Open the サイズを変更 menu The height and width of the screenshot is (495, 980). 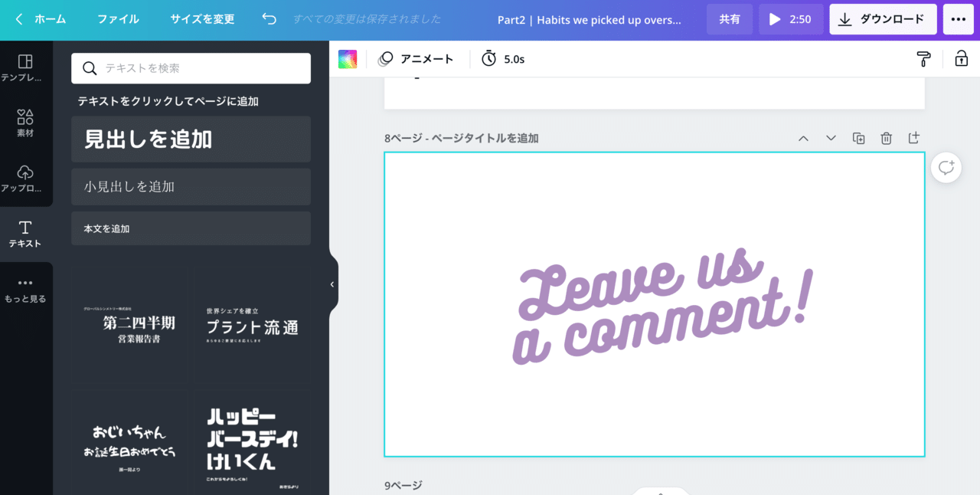point(202,19)
